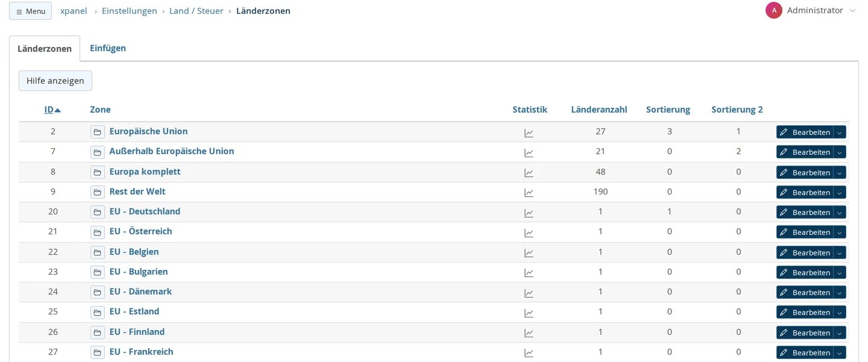Show statistics chart for EU - Belgien
Screen dimensions: 868x362
(x=529, y=252)
